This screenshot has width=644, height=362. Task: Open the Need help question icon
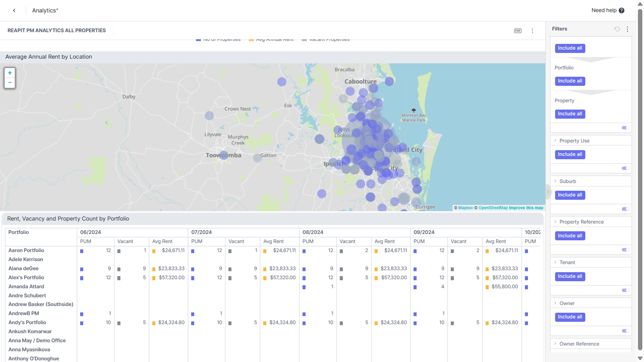621,10
